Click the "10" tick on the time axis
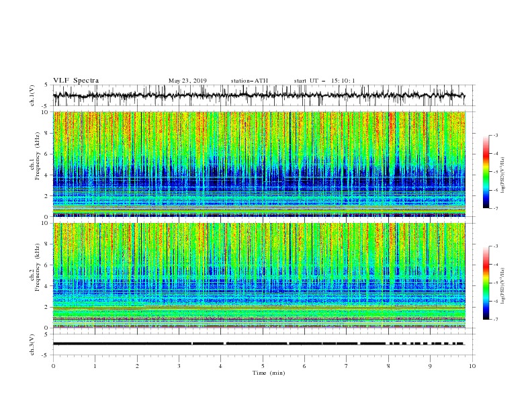 [x=472, y=366]
